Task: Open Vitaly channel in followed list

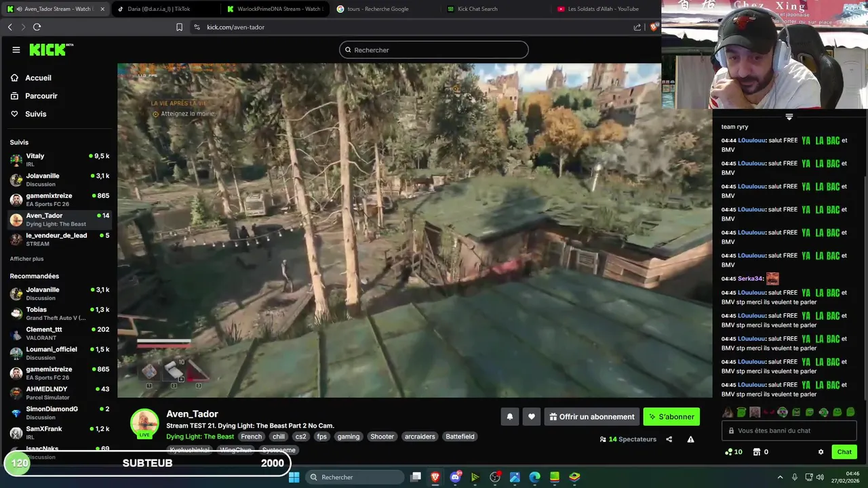Action: pyautogui.click(x=60, y=160)
